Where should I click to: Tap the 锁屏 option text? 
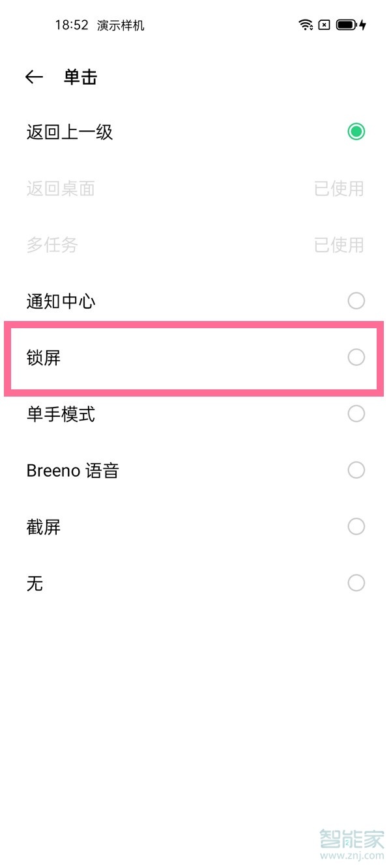tap(44, 357)
